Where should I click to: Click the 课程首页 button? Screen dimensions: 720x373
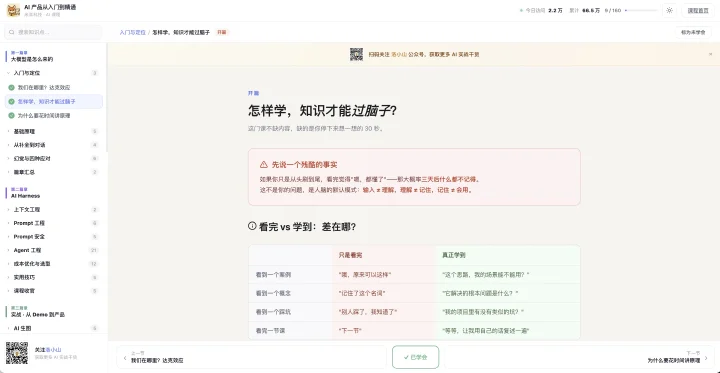click(x=698, y=10)
